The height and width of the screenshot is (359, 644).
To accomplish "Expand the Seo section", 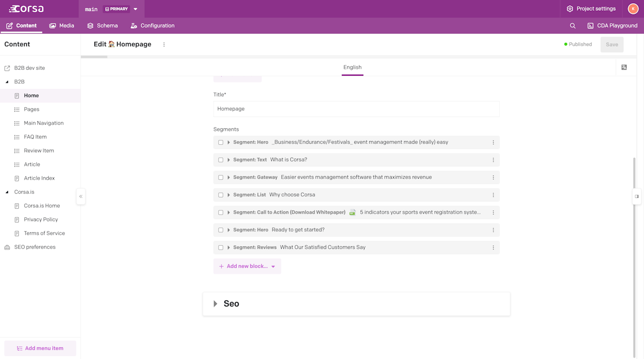I will 215,304.
